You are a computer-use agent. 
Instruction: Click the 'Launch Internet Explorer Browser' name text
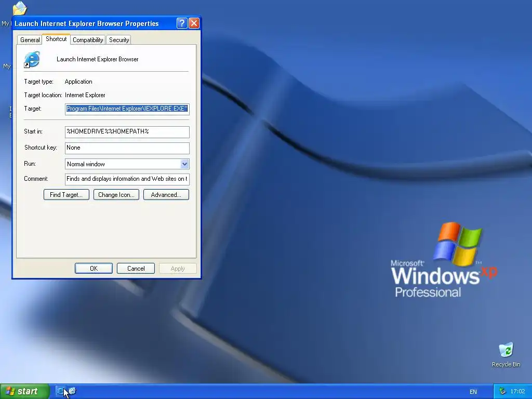97,59
